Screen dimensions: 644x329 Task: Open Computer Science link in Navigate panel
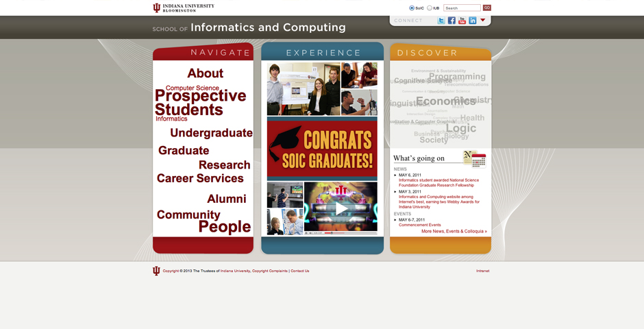193,88
